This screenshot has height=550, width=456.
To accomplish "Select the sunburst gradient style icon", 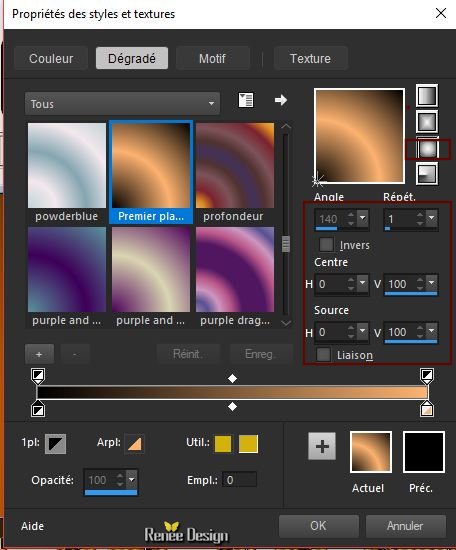I will tap(427, 148).
